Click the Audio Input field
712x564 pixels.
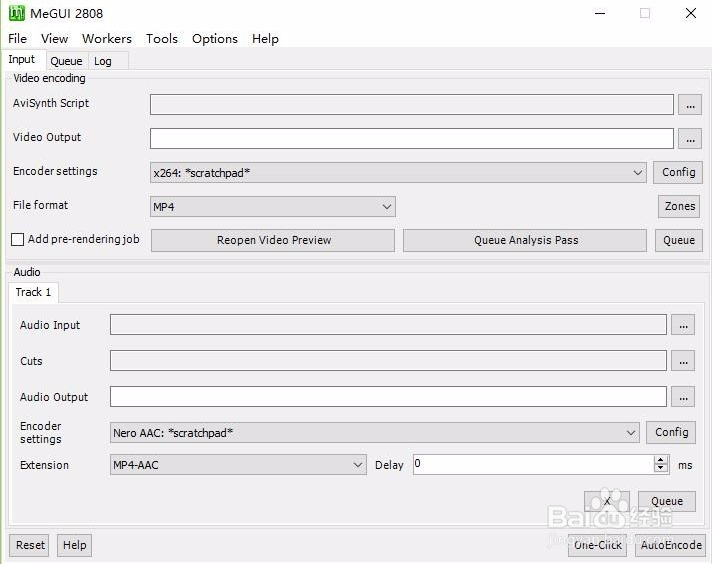388,325
